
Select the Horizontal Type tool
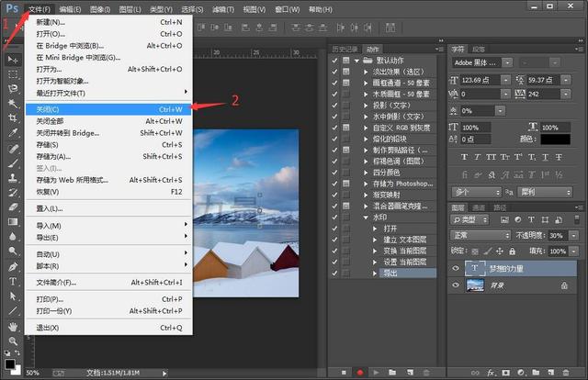coord(13,282)
